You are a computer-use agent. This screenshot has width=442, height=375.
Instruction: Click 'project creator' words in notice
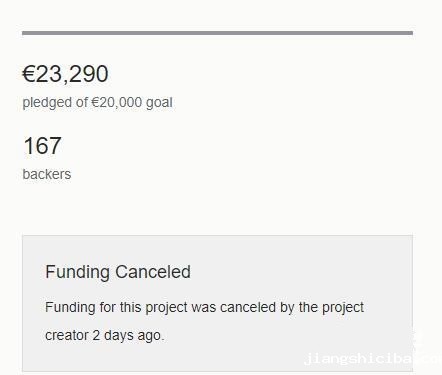(343, 307)
